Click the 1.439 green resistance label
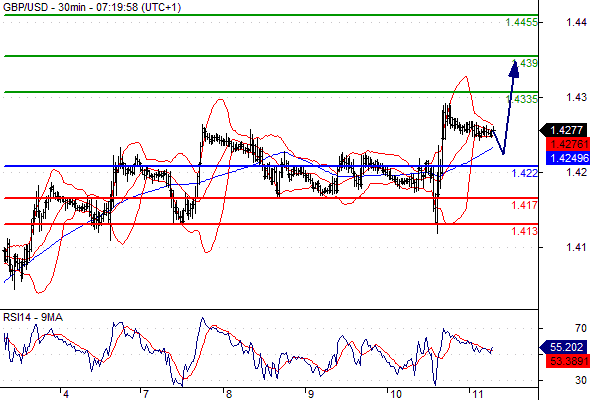The image size is (590, 400). click(x=525, y=63)
